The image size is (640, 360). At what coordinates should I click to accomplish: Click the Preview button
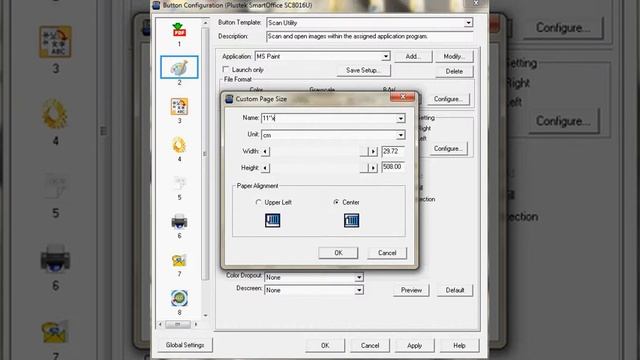coord(411,290)
